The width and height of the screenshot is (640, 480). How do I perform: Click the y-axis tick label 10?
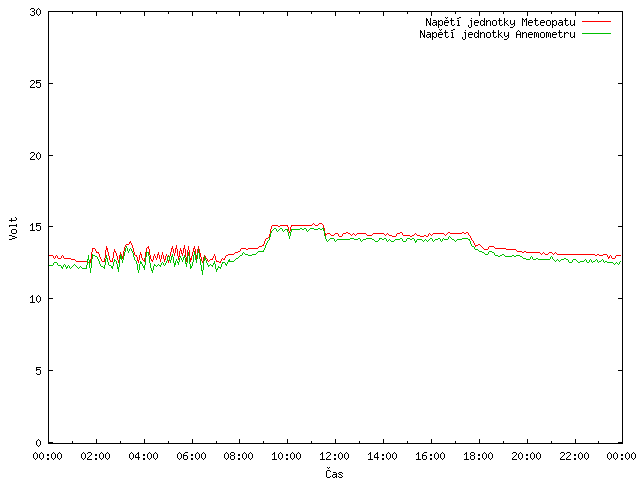[36, 299]
